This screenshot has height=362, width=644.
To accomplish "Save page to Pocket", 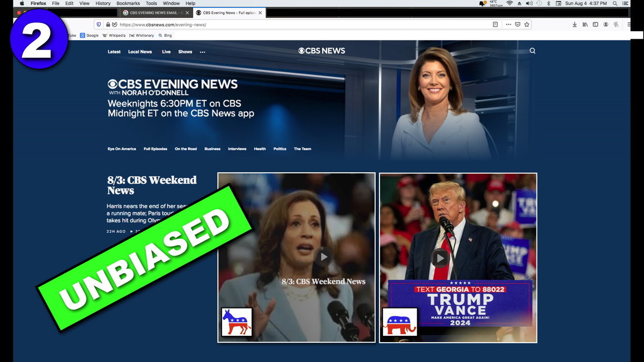I will (x=518, y=24).
